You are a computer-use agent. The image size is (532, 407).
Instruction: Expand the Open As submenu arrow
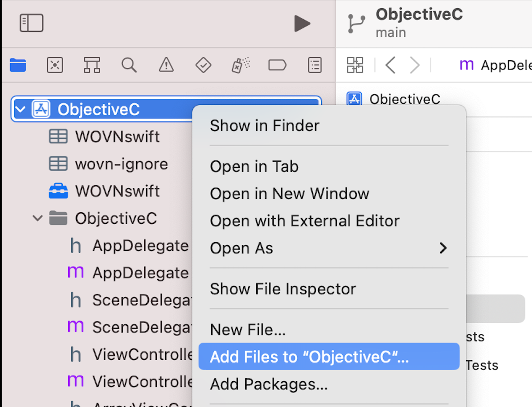click(x=443, y=248)
